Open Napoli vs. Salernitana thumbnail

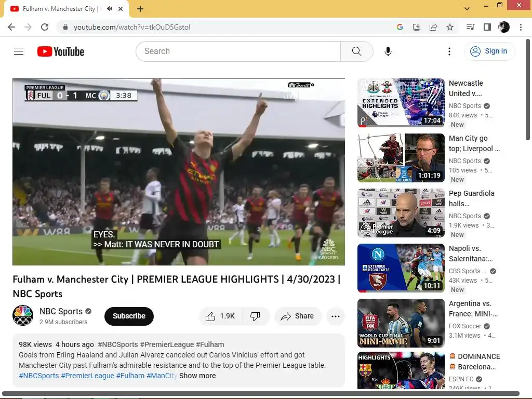click(401, 268)
